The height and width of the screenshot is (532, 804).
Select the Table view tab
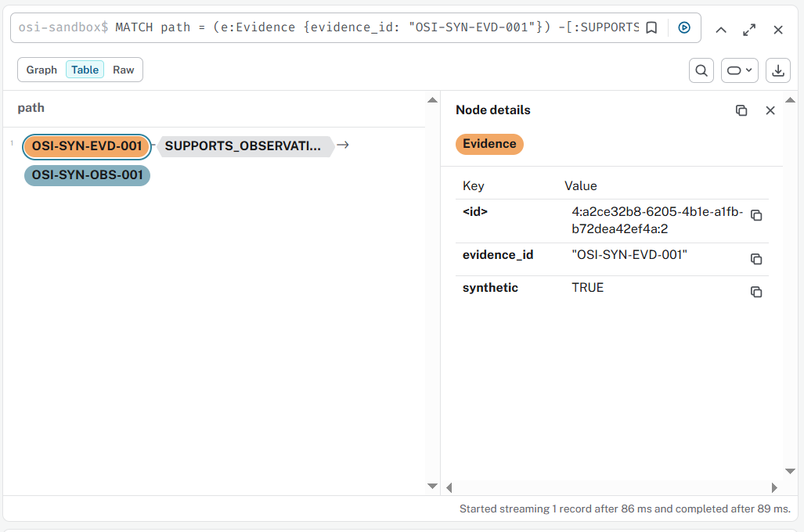pos(85,70)
